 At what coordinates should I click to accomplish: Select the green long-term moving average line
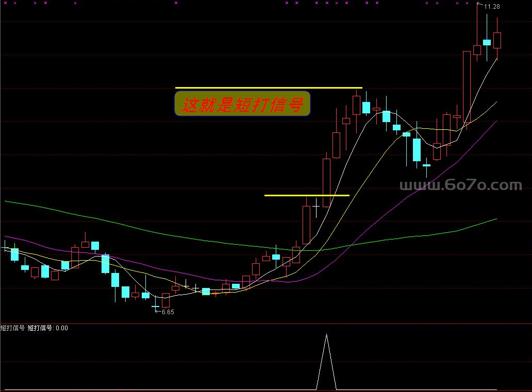155,233
